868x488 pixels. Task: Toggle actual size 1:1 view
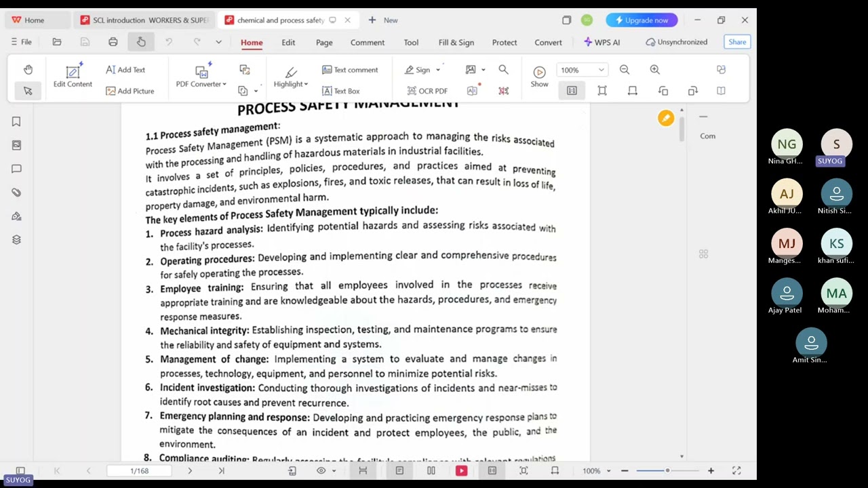pyautogui.click(x=572, y=91)
